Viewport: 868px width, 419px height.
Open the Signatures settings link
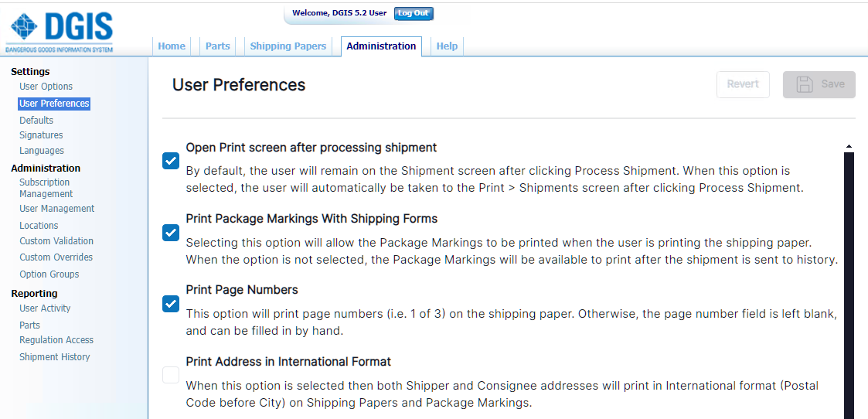click(x=41, y=135)
